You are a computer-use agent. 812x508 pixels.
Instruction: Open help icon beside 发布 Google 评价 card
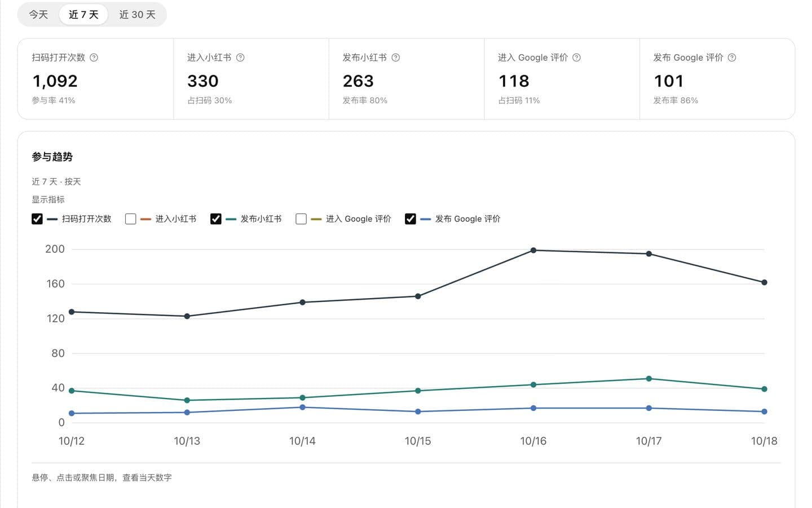click(732, 58)
